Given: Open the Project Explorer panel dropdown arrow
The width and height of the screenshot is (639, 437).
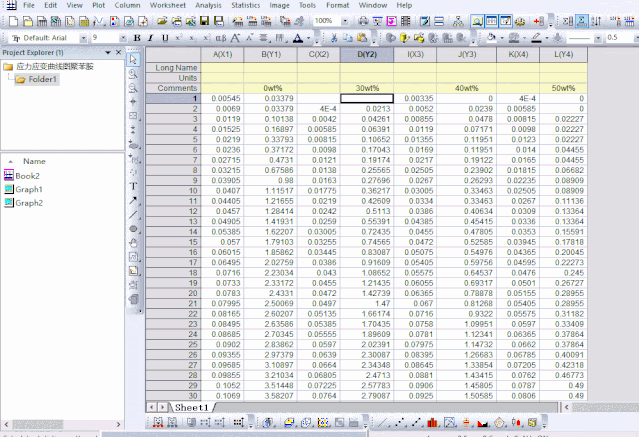Looking at the screenshot, I should pyautogui.click(x=108, y=52).
